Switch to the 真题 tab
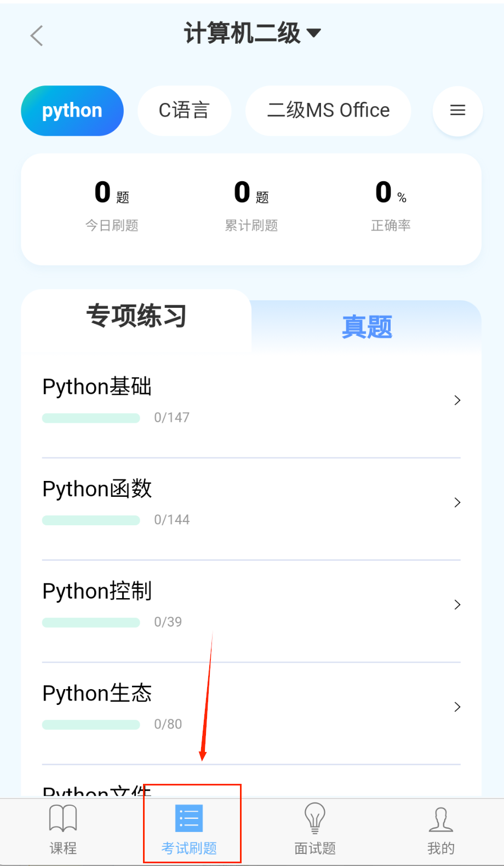The image size is (504, 866). coord(367,327)
